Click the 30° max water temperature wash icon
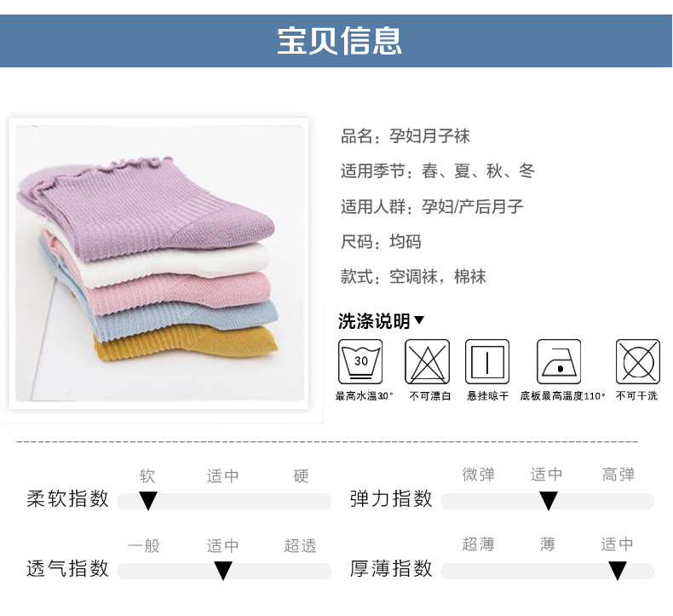673x616 pixels. (x=360, y=362)
